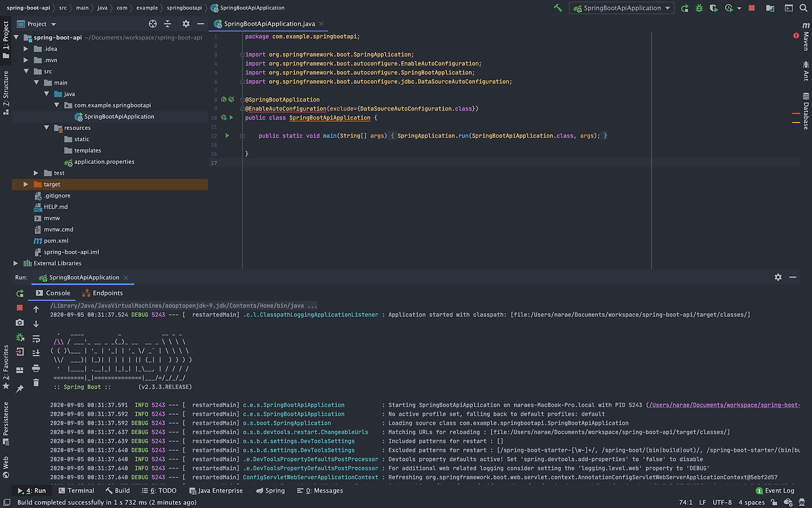This screenshot has height=508, width=812.
Task: Click the UTF-8 encoding in status bar
Action: 722,502
